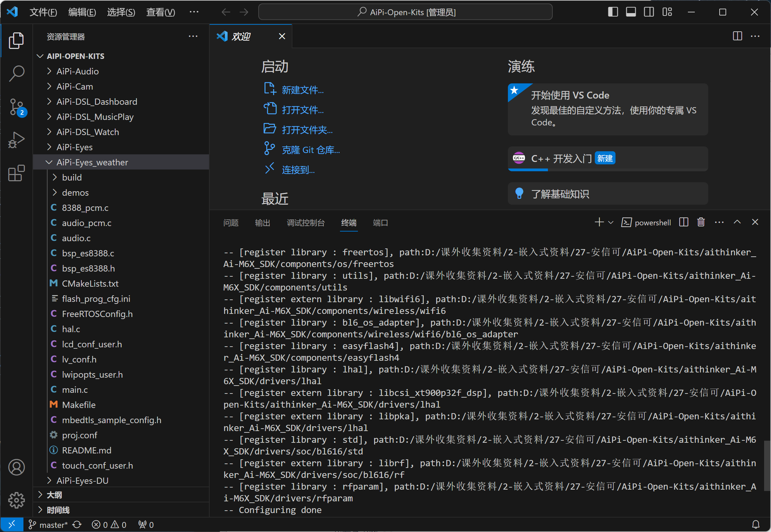Click the remote window indicator in status bar
This screenshot has width=771, height=532.
pos(12,524)
